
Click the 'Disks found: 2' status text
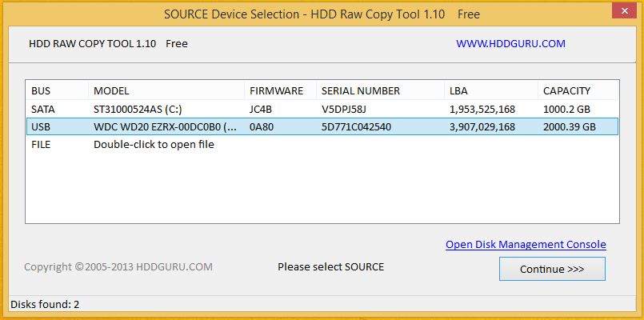[x=45, y=304]
